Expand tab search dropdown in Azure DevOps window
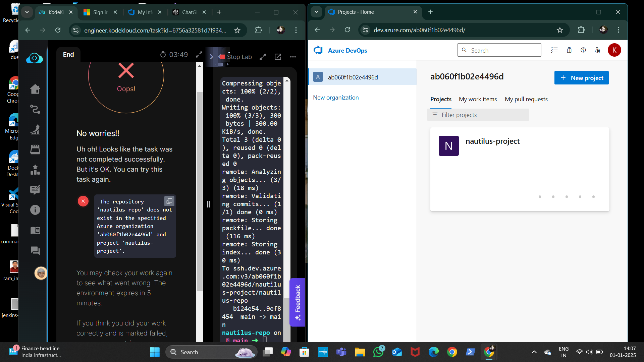The width and height of the screenshot is (644, 362). click(x=316, y=12)
